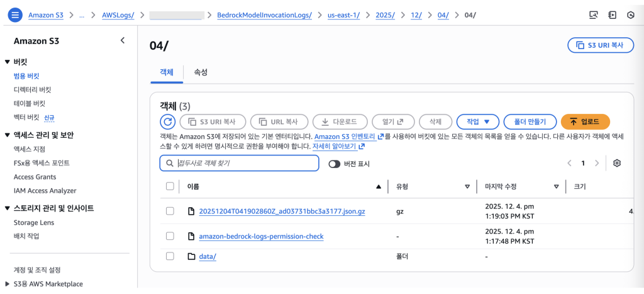
Task: Go to 2025/ in the breadcrumb
Action: click(386, 15)
